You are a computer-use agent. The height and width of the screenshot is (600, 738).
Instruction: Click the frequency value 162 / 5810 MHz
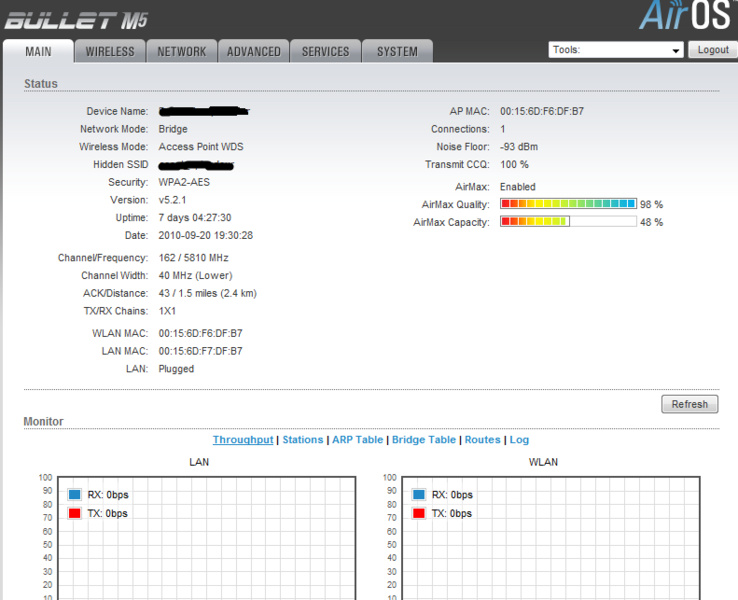pyautogui.click(x=193, y=258)
